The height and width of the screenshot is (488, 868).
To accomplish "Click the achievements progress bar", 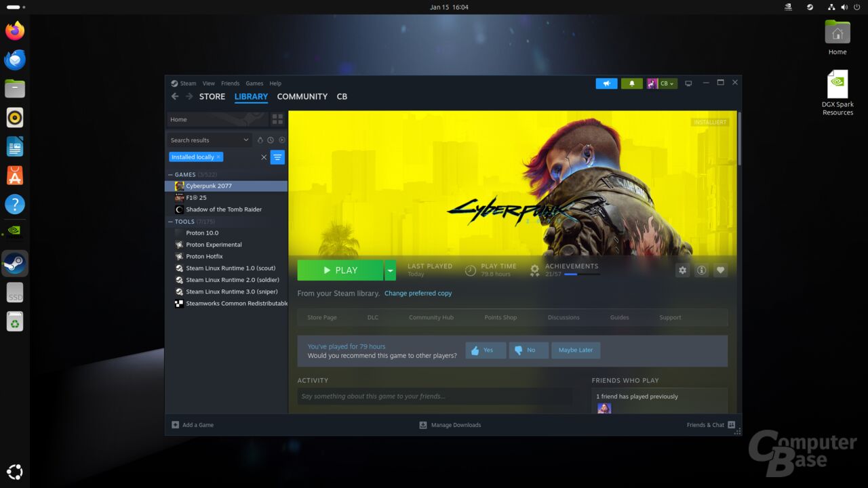I will (x=582, y=274).
